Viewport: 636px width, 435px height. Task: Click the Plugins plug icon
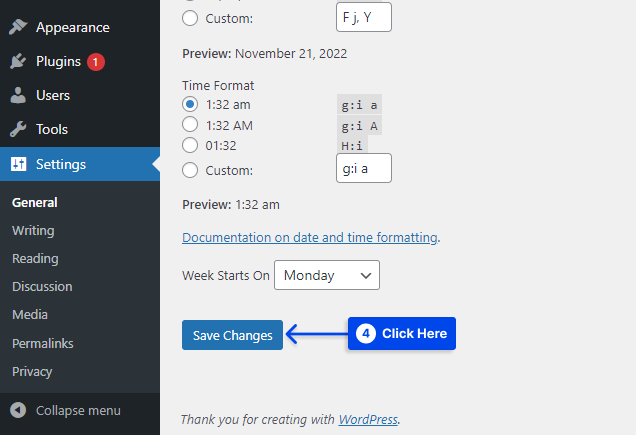click(x=18, y=62)
